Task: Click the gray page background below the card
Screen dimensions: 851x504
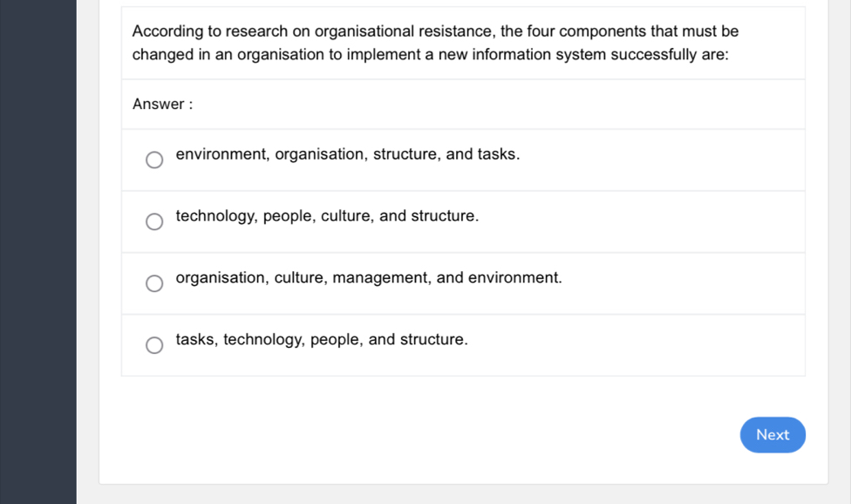Action: point(462,494)
